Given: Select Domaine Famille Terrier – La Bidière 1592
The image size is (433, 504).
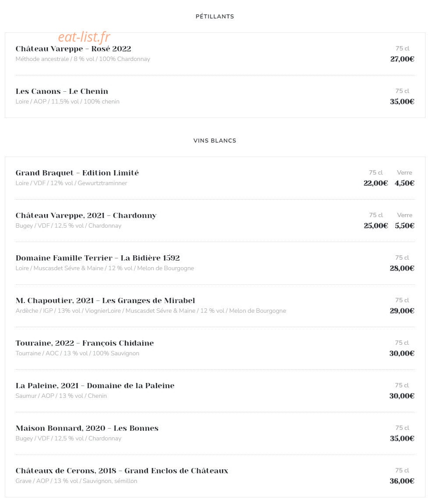Looking at the screenshot, I should (x=98, y=258).
